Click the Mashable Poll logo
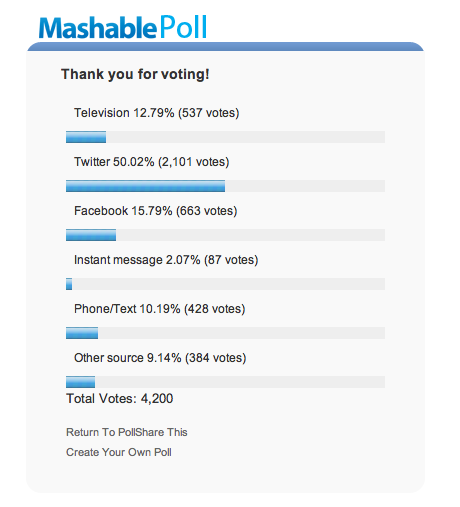 [123, 27]
